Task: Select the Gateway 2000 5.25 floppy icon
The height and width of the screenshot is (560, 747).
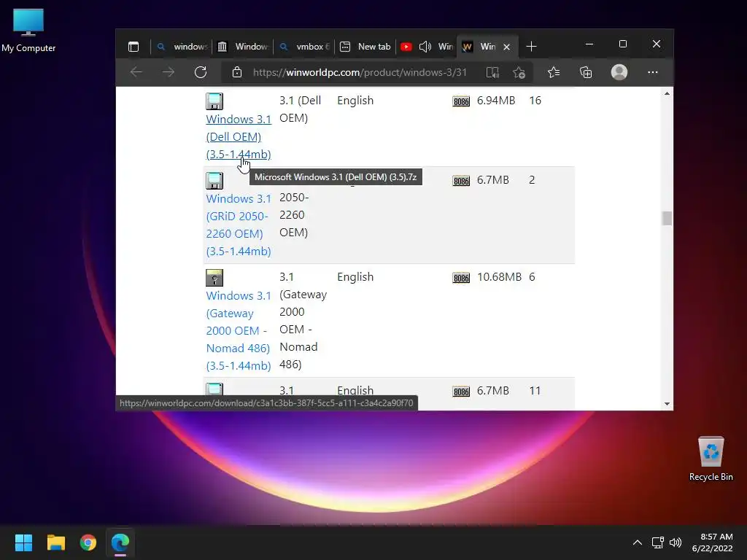Action: pos(214,278)
